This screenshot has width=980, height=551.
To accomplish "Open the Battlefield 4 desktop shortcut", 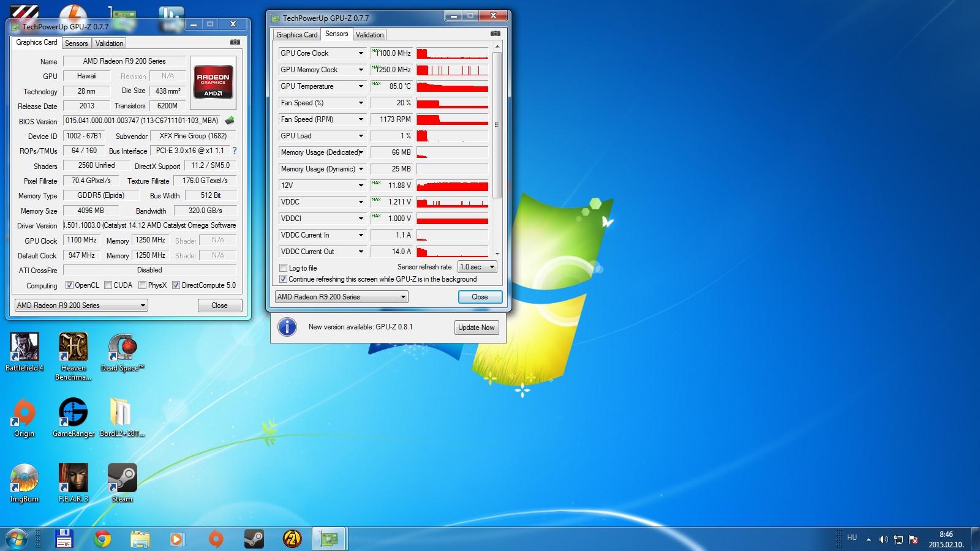I will point(24,352).
